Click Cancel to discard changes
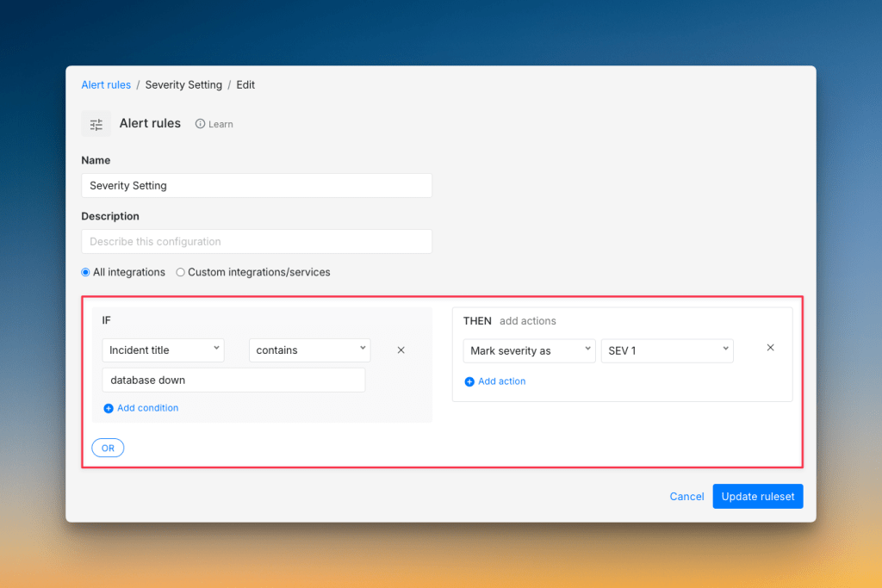882x588 pixels. coord(686,496)
